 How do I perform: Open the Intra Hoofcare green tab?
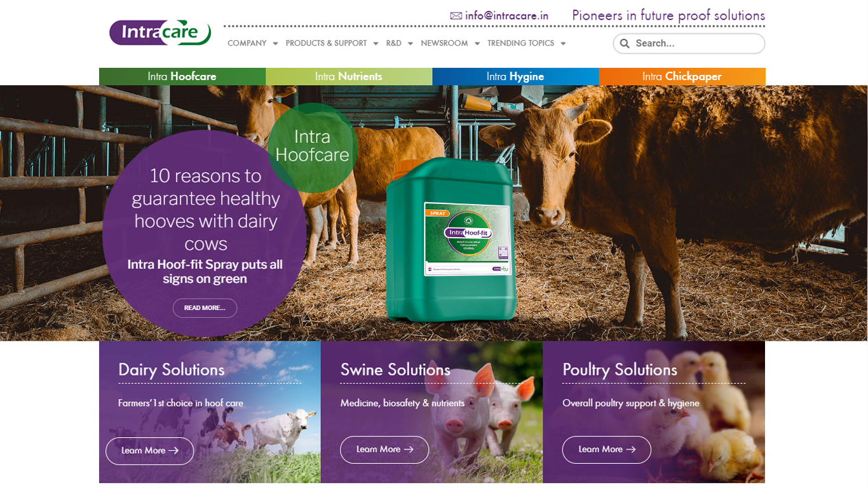pos(182,76)
